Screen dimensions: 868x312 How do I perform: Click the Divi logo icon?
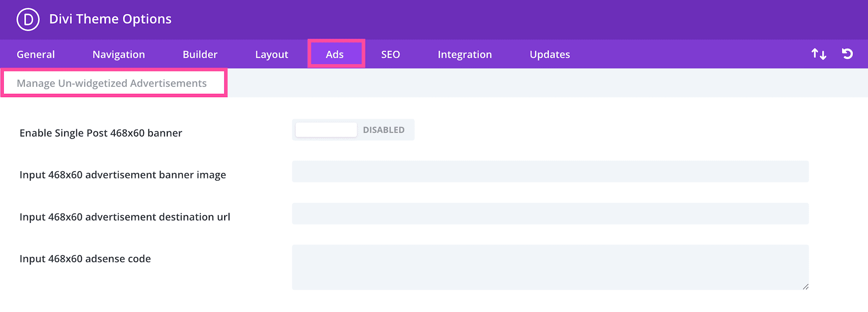click(x=28, y=19)
